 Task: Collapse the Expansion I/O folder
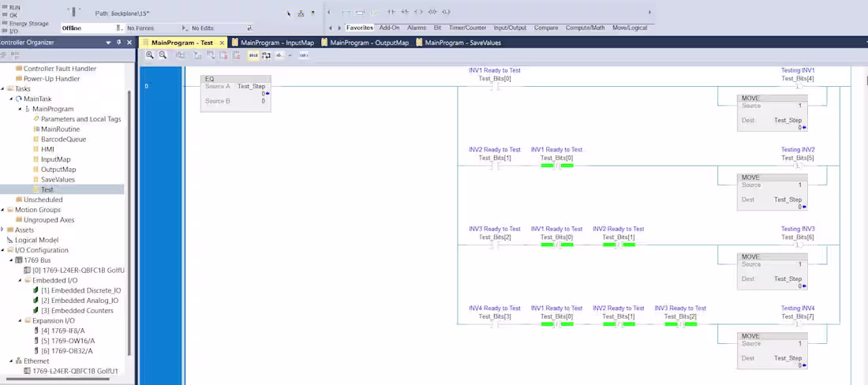20,321
